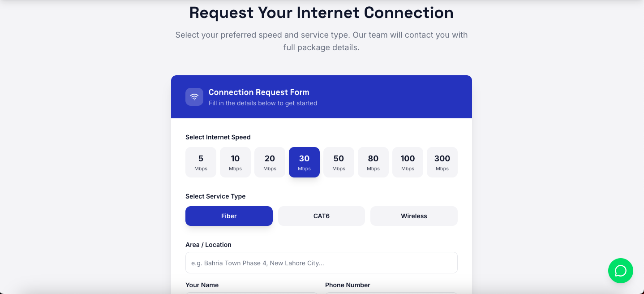
Task: Click the Select Internet Speed label
Action: (x=218, y=137)
